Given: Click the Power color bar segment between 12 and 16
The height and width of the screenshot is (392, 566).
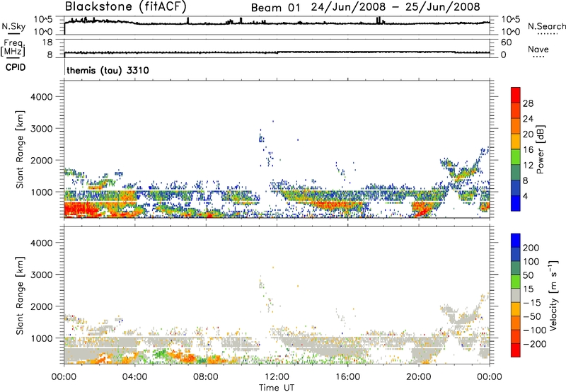Looking at the screenshot, I should (x=516, y=156).
